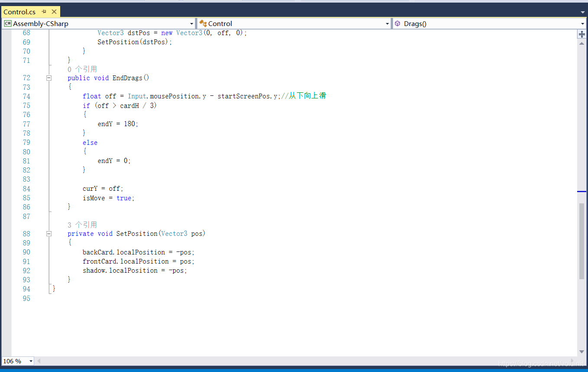Image resolution: width=588 pixels, height=372 pixels.
Task: Click 'isMove = true;' on line 85
Action: click(109, 198)
